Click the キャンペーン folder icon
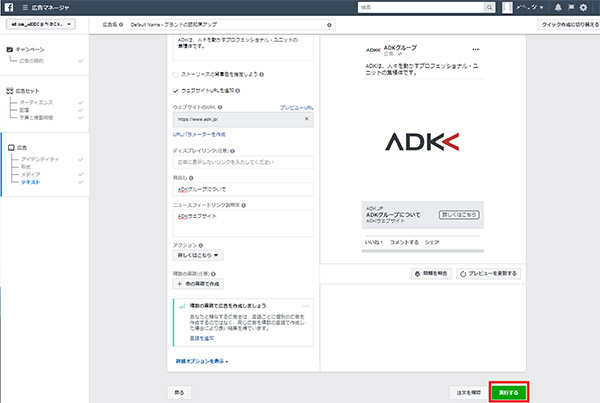 [x=10, y=49]
